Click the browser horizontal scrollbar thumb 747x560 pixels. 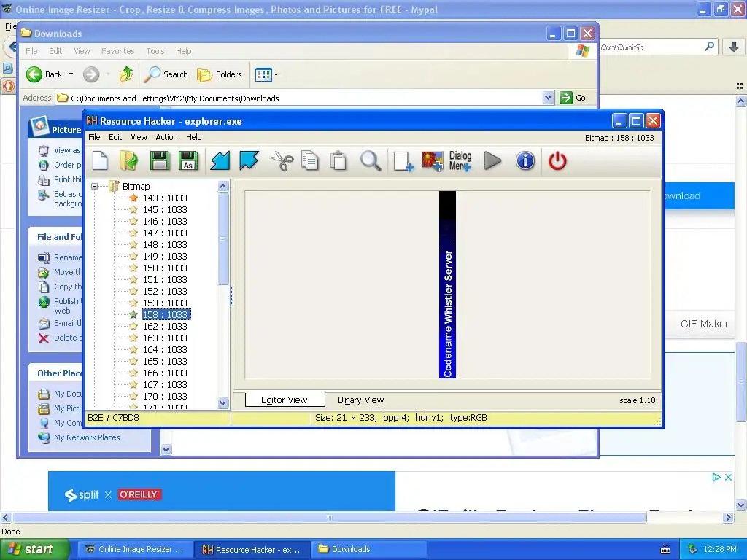tap(330, 517)
